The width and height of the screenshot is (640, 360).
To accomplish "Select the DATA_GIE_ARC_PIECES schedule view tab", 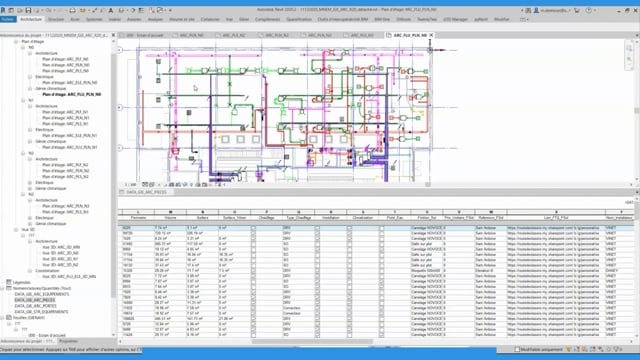I will (x=146, y=192).
